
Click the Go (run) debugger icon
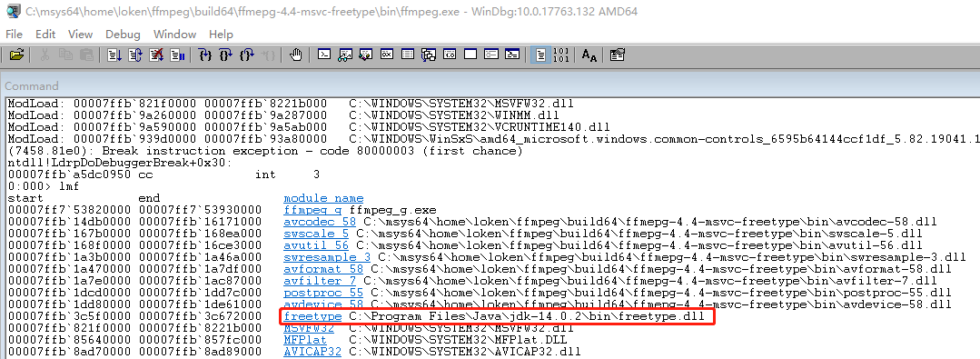pos(114,55)
